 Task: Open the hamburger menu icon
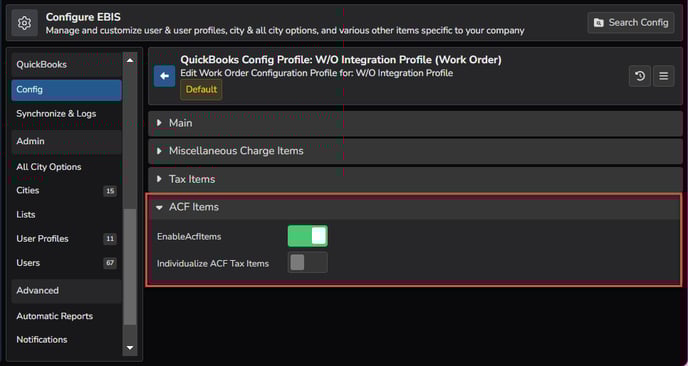tap(663, 76)
